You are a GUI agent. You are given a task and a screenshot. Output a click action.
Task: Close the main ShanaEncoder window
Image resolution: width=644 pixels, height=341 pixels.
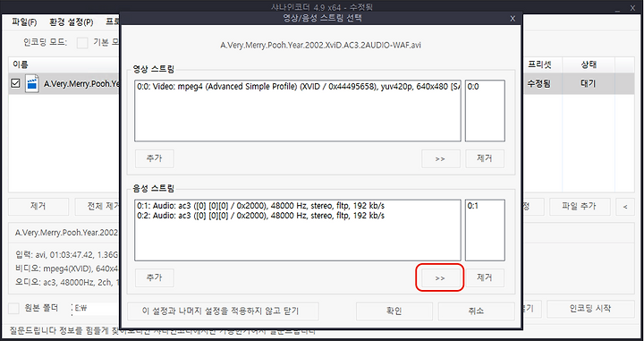click(631, 7)
